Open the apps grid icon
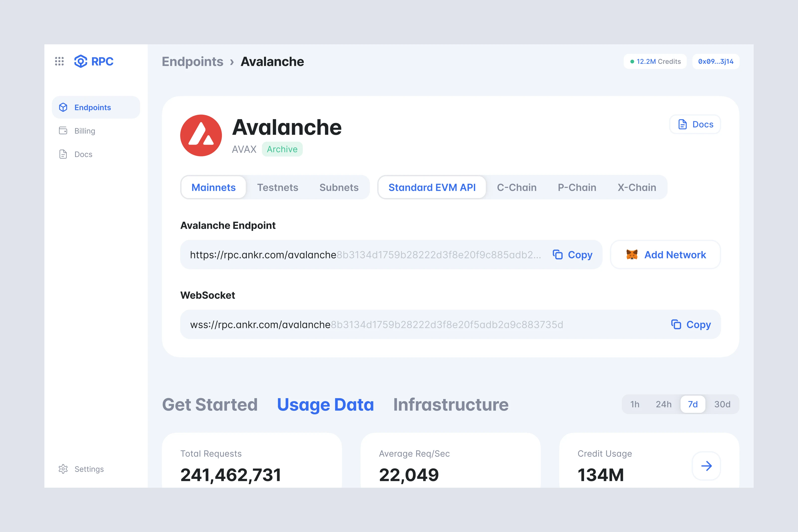This screenshot has height=532, width=798. (x=59, y=61)
